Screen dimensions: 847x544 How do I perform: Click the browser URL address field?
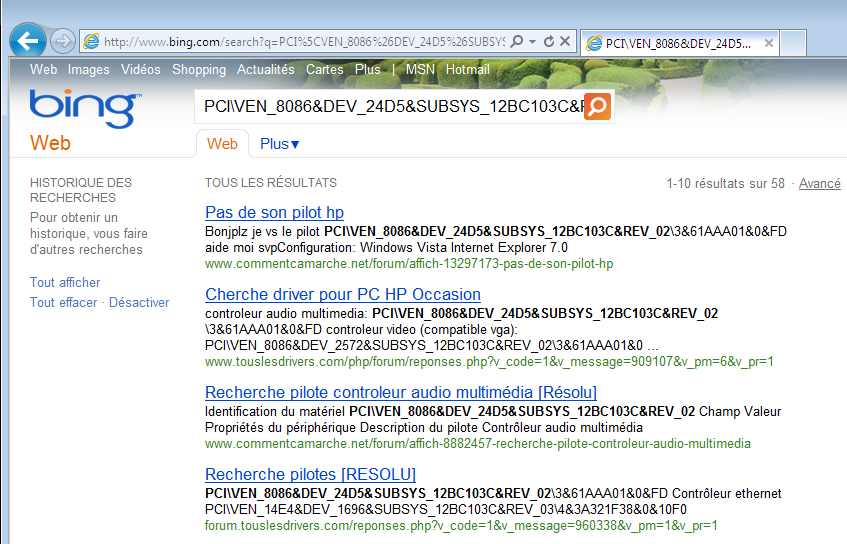coord(304,42)
